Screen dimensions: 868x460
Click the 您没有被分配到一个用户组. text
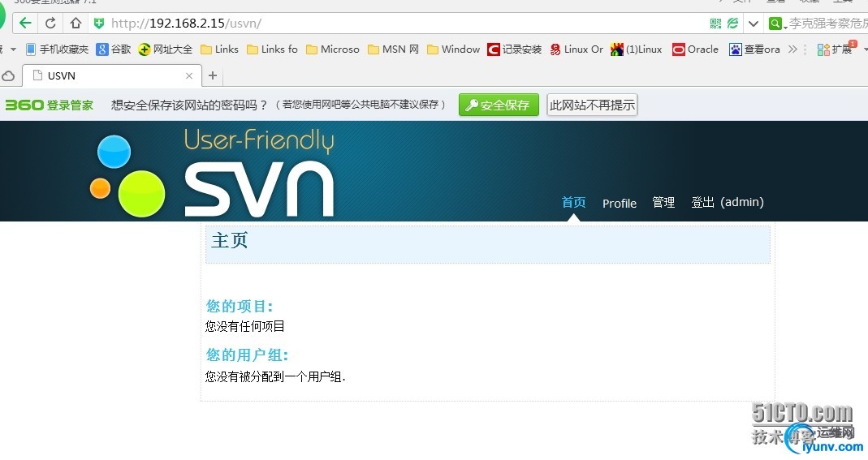coord(275,376)
